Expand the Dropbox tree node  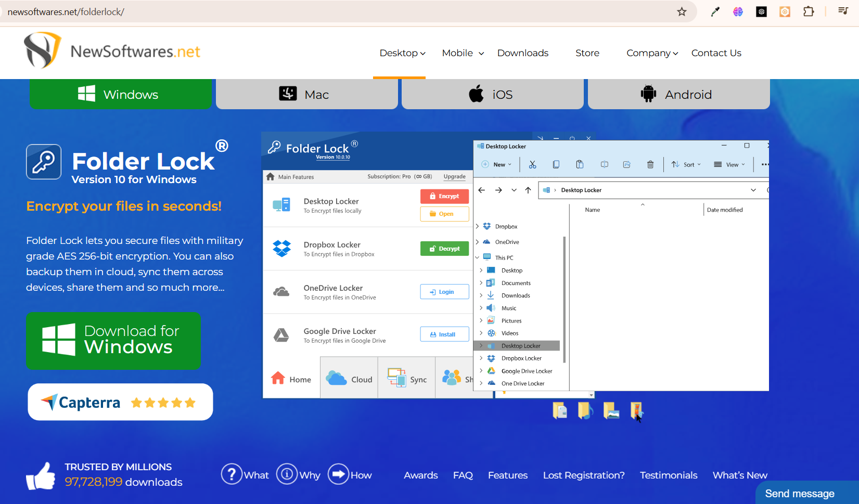coord(477,226)
